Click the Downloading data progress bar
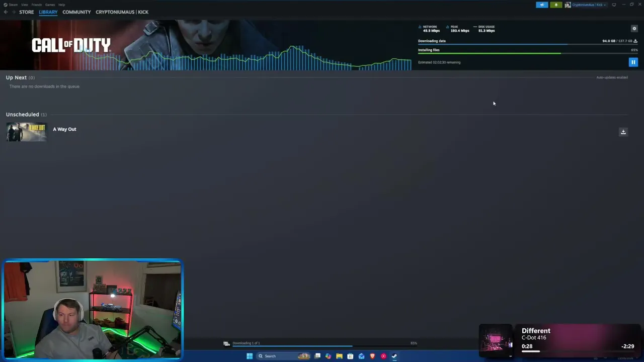The height and width of the screenshot is (362, 644). point(528,45)
